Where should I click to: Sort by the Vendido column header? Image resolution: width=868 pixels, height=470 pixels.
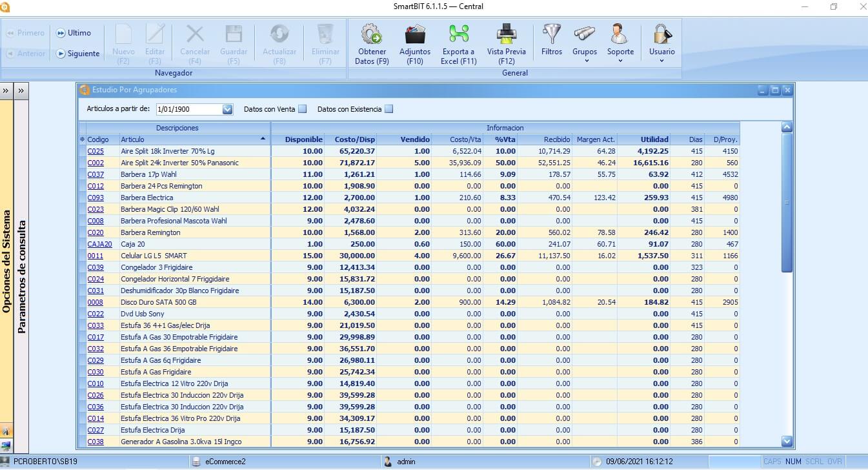click(404, 139)
